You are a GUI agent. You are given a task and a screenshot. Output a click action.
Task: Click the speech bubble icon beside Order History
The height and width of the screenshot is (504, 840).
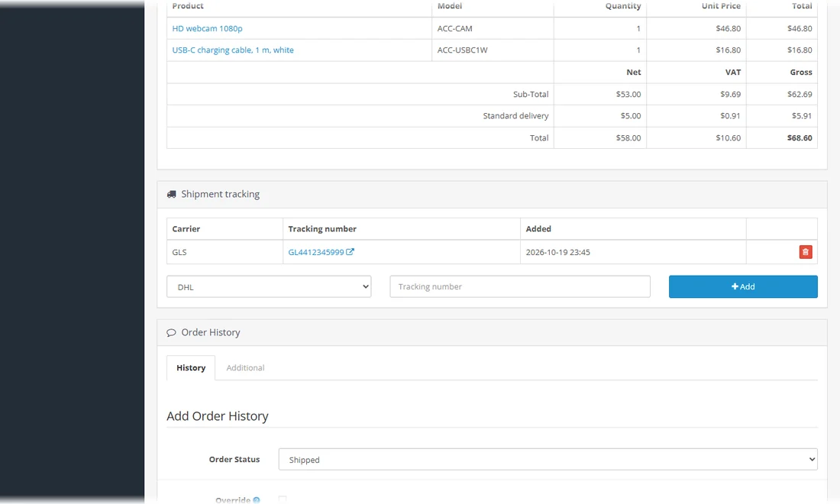171,333
